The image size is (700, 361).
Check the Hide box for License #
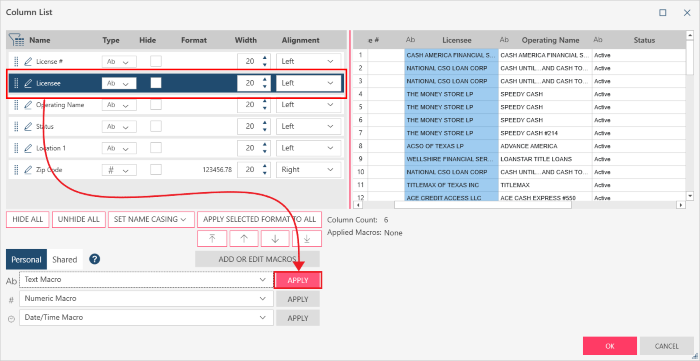pyautogui.click(x=155, y=61)
